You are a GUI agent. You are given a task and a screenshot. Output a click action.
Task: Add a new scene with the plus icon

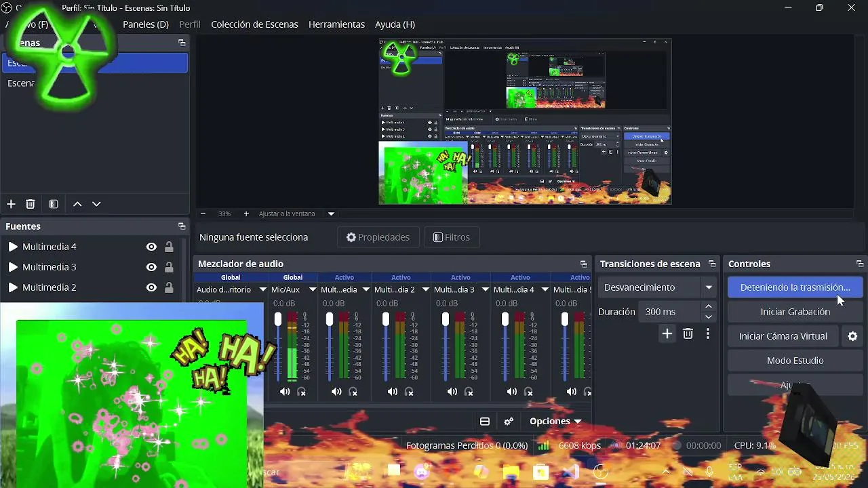click(x=11, y=204)
